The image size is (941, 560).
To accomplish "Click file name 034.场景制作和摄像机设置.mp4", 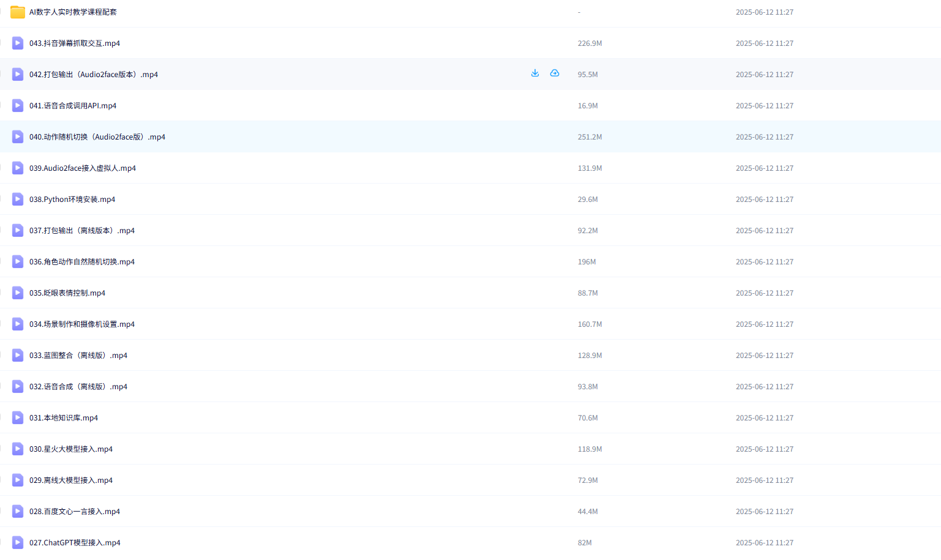I will 82,324.
